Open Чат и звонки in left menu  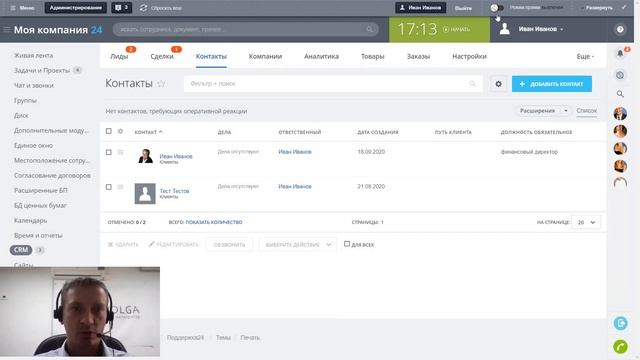(34, 85)
